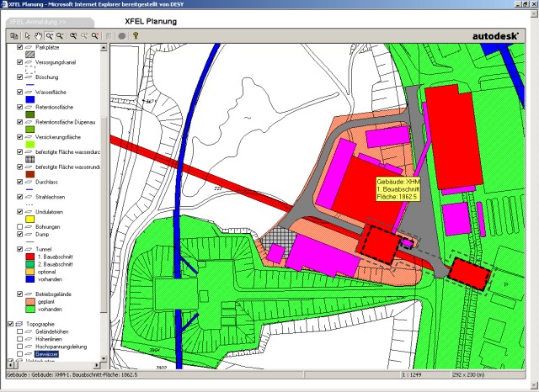The width and height of the screenshot is (539, 392).
Task: Choose the Zoom In magnifier tool
Action: 50,35
